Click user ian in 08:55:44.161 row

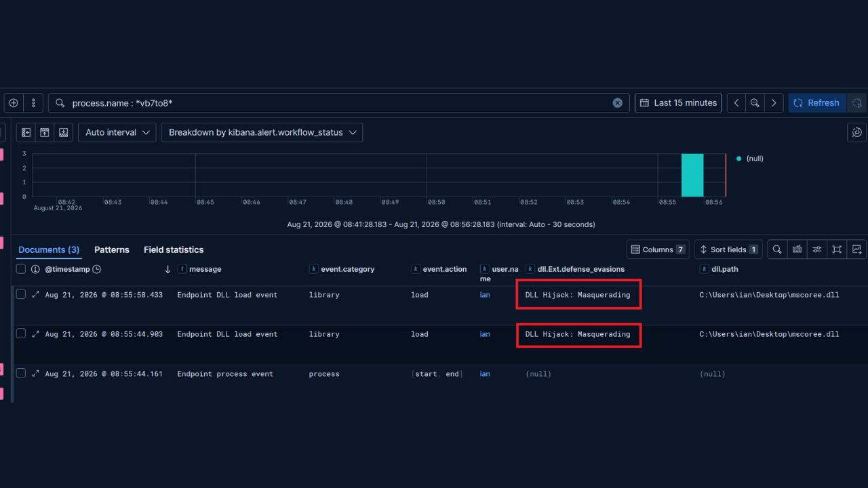pyautogui.click(x=485, y=373)
